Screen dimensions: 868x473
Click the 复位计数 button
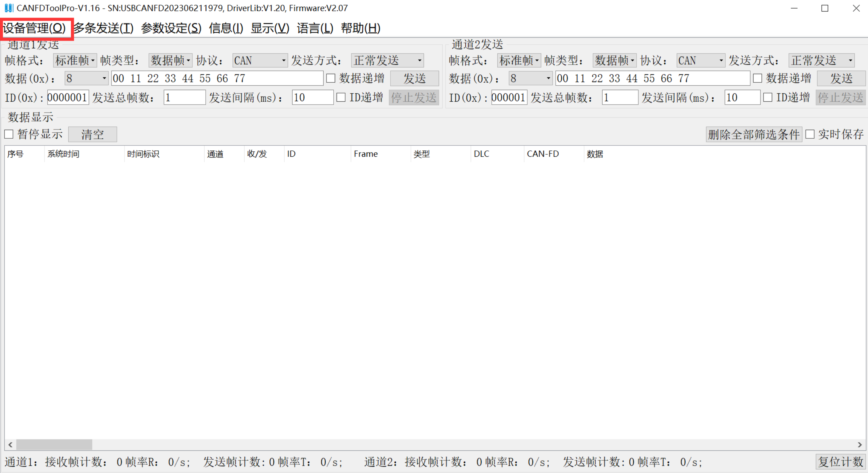click(840, 461)
